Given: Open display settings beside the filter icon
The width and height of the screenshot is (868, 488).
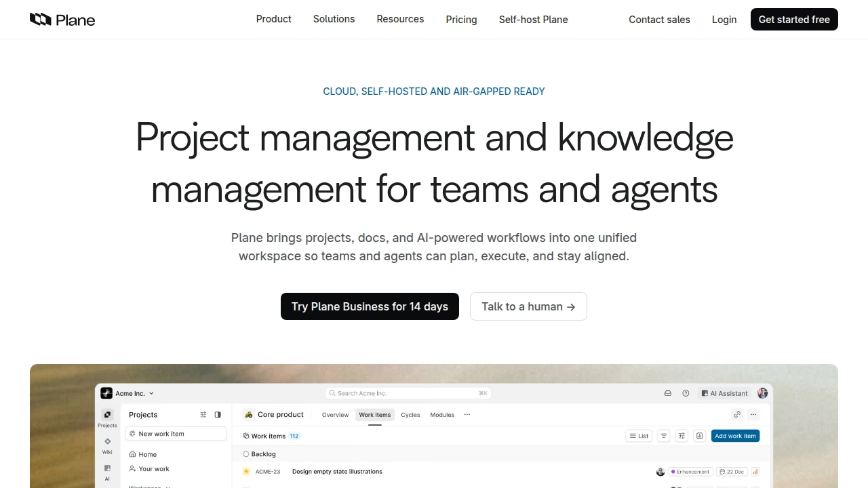Looking at the screenshot, I should [682, 436].
